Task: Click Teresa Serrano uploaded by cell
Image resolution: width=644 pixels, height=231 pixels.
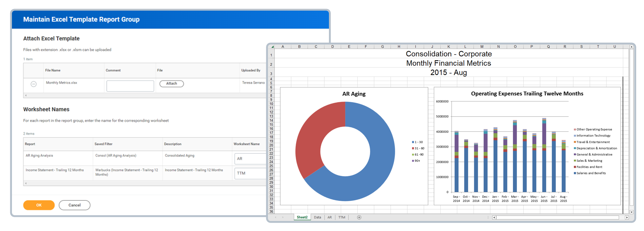Action: pos(253,83)
